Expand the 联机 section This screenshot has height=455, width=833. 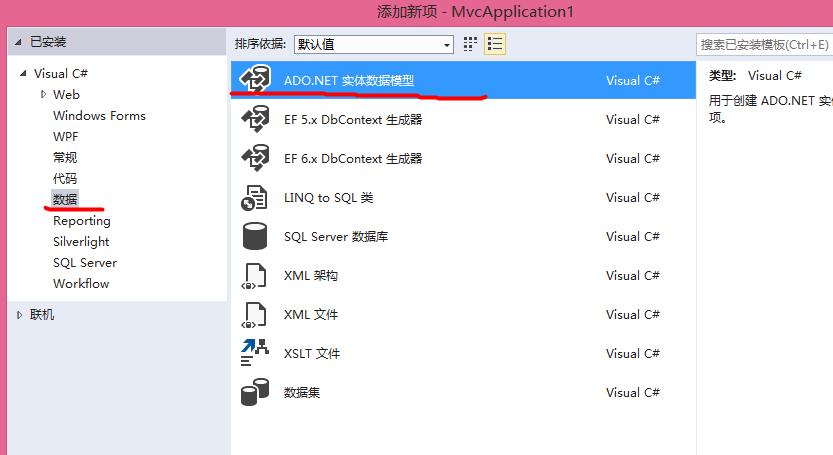coord(19,315)
